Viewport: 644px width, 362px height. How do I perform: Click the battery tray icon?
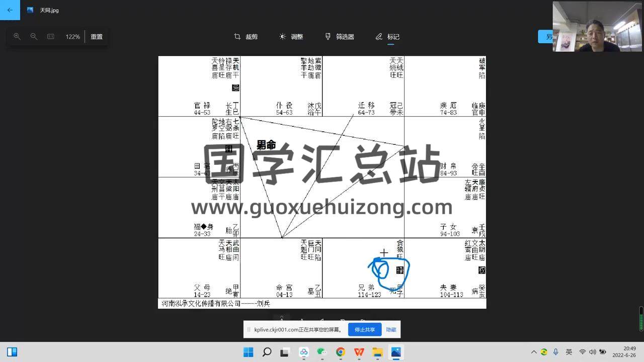603,352
